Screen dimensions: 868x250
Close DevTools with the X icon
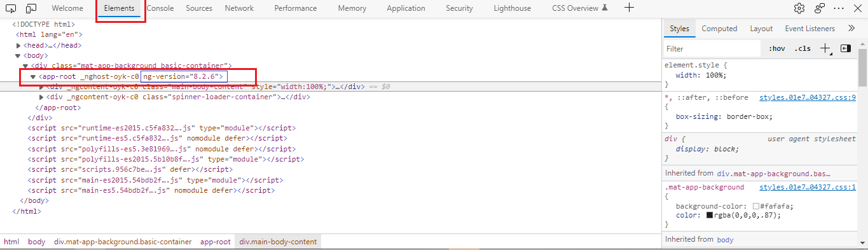click(857, 8)
